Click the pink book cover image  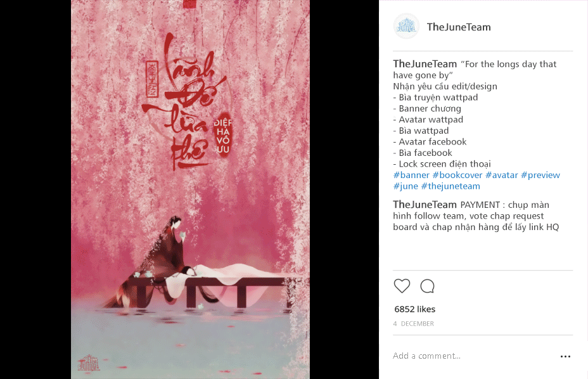click(191, 189)
